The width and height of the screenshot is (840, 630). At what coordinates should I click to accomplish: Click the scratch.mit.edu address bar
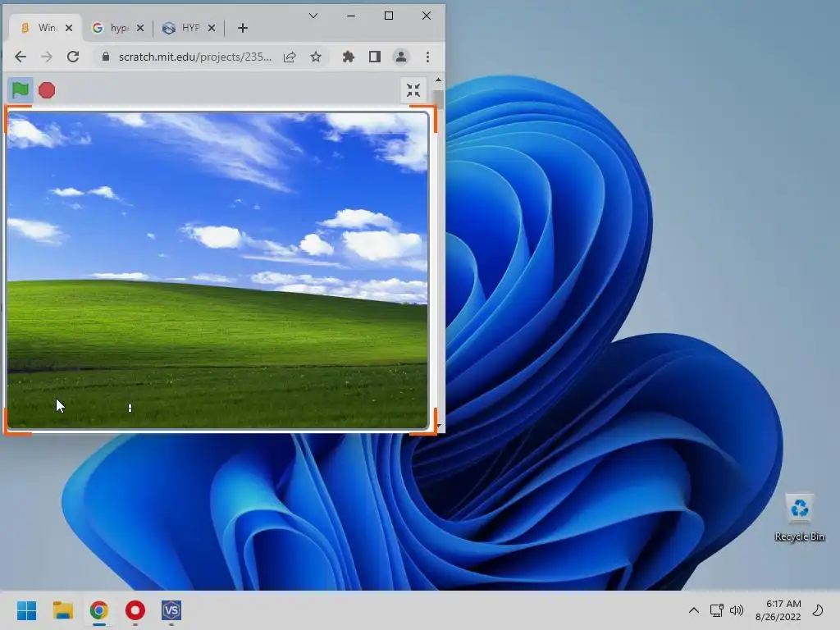pos(195,57)
